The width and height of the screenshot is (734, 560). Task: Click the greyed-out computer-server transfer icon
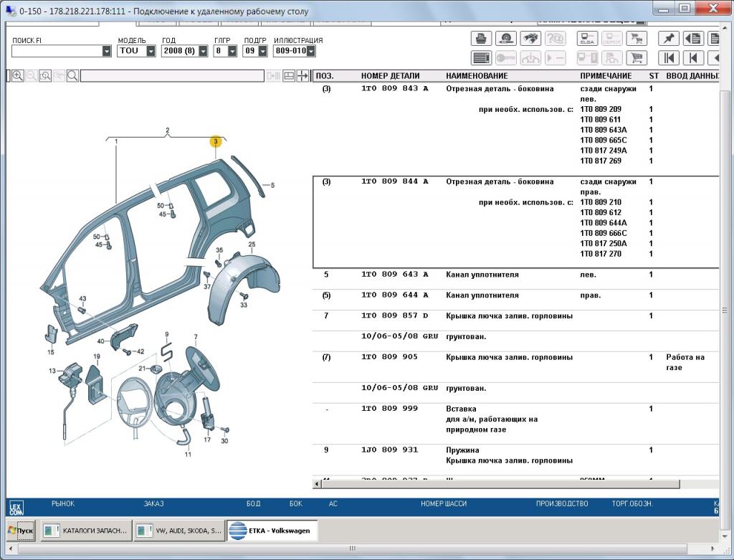tap(587, 57)
